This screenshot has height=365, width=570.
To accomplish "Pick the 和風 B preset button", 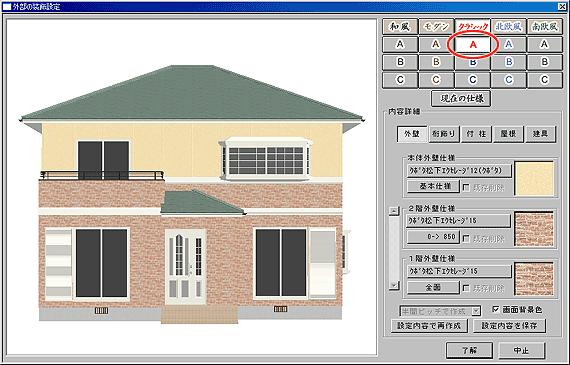I will pyautogui.click(x=400, y=62).
